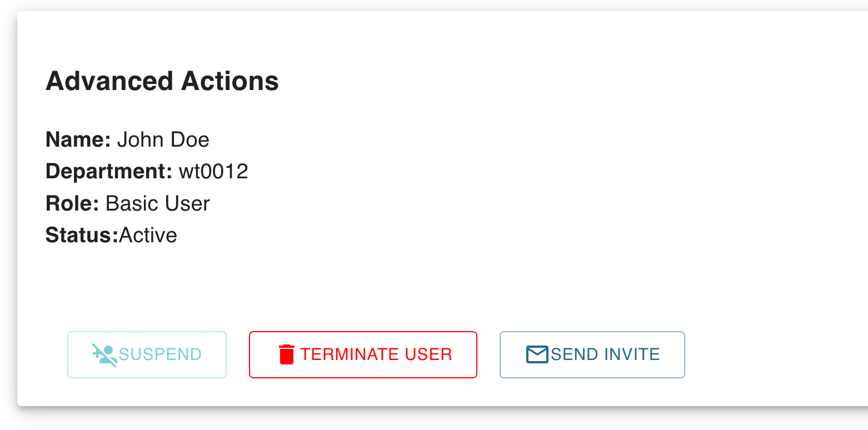This screenshot has width=868, height=430.
Task: Click the deletion bin icon inside Terminate User
Action: (x=285, y=353)
